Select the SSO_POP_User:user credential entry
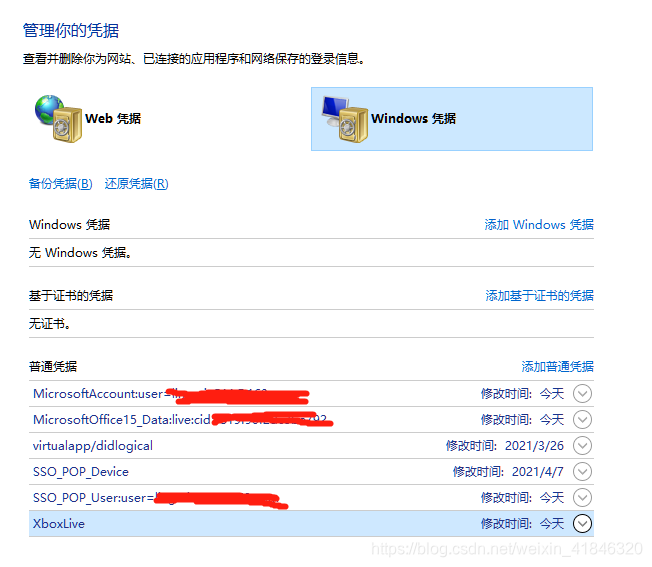 click(x=311, y=498)
